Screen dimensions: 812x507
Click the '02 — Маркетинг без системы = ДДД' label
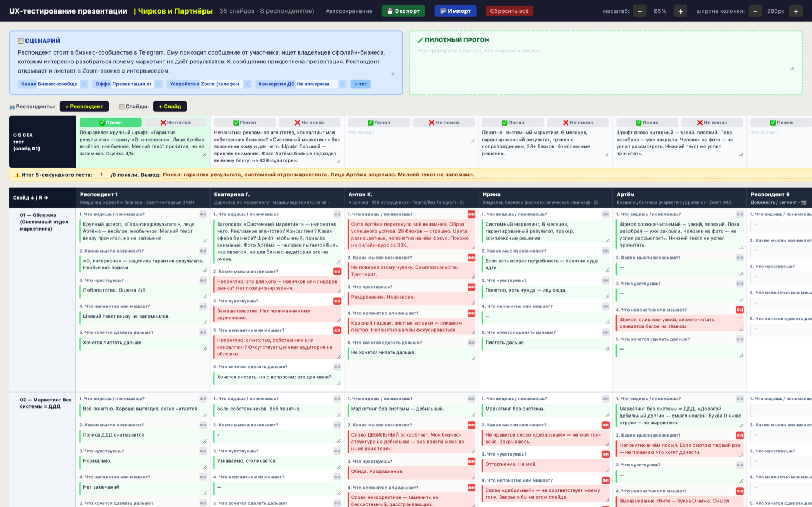coord(45,403)
